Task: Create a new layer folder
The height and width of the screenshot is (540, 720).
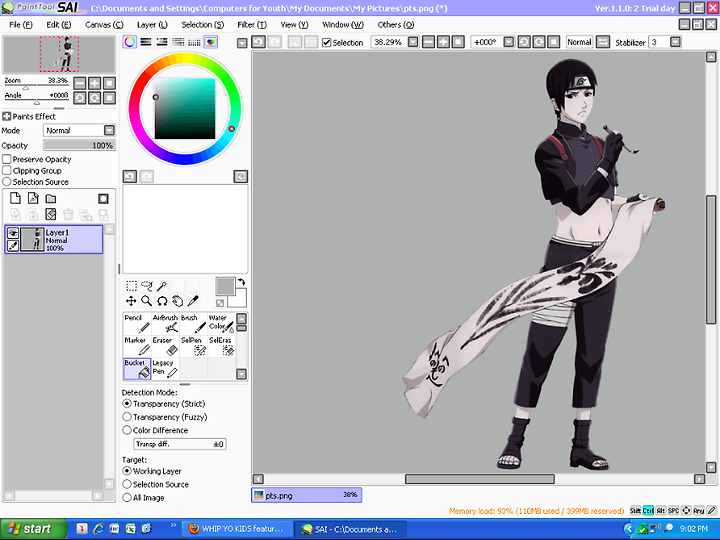Action: 51,198
